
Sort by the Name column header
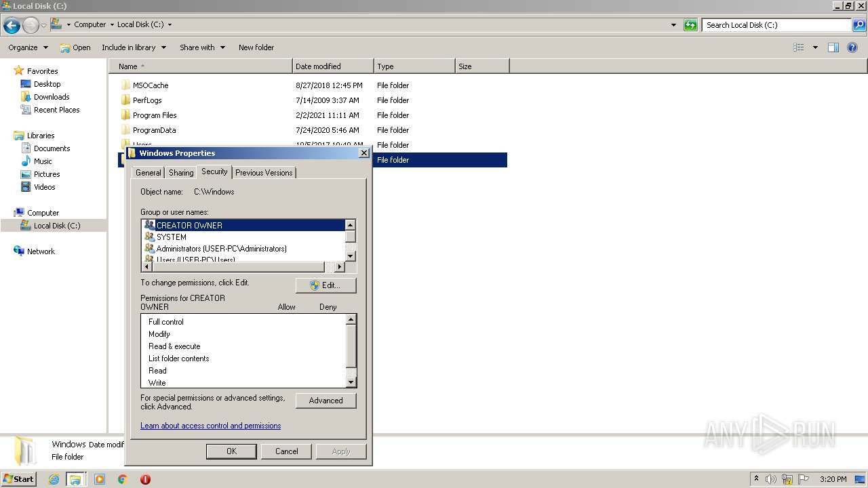(x=201, y=66)
